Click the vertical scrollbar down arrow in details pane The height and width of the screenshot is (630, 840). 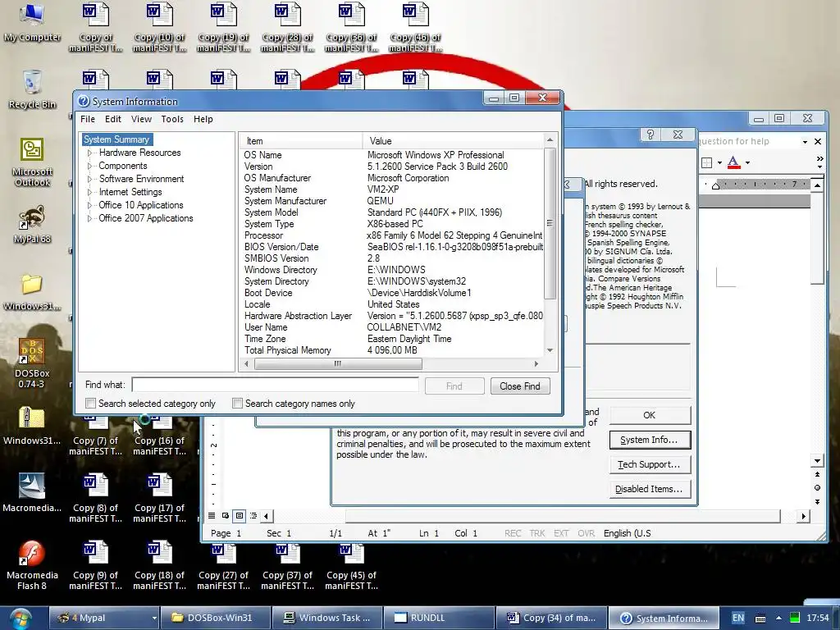pos(550,350)
